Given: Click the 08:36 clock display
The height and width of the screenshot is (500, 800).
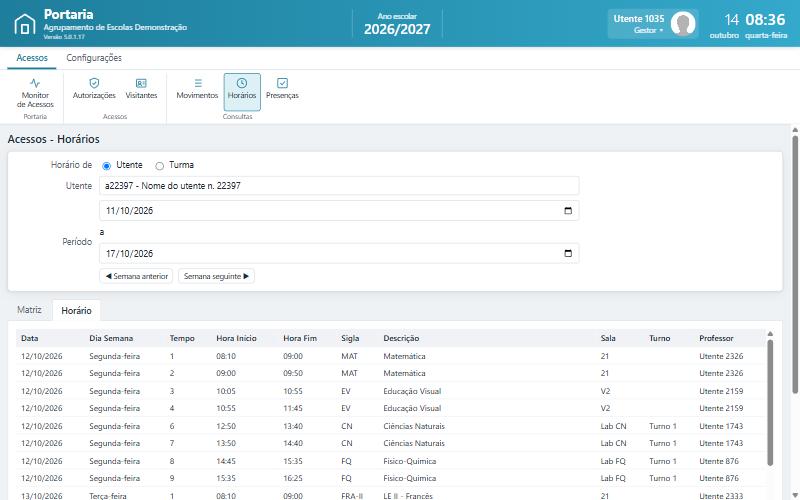Looking at the screenshot, I should [x=765, y=20].
